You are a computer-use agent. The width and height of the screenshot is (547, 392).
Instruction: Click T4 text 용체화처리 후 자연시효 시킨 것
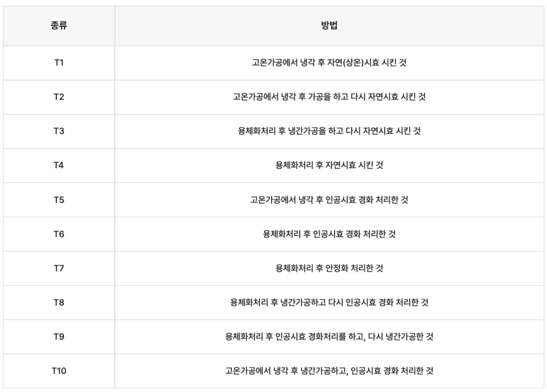329,165
